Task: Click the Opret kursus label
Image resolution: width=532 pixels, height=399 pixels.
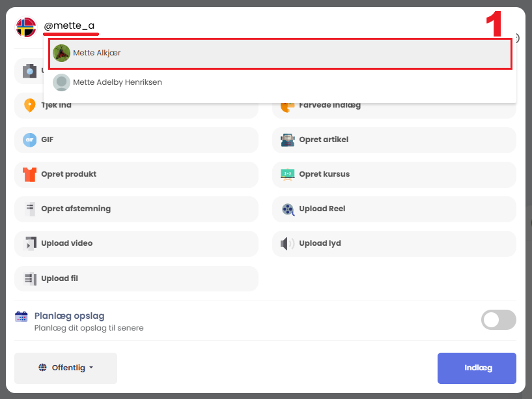Action: click(x=324, y=175)
